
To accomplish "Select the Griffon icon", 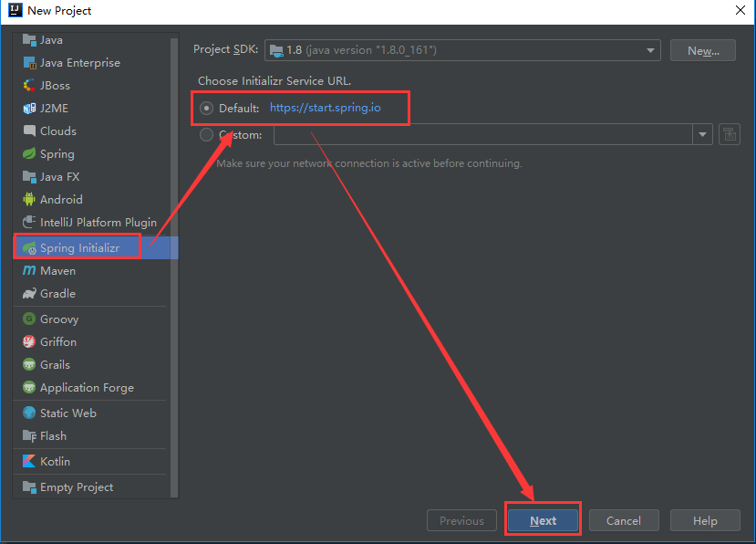I will (29, 341).
